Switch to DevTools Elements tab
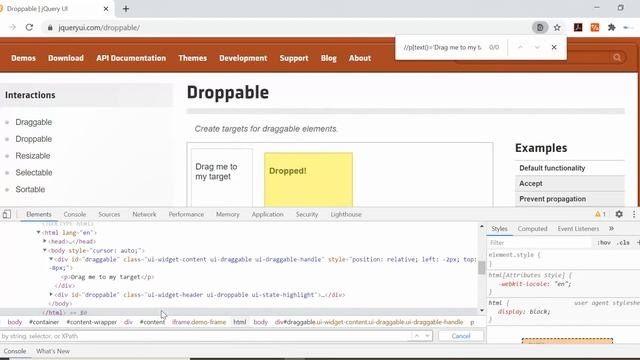This screenshot has height=360, width=640. [x=39, y=214]
